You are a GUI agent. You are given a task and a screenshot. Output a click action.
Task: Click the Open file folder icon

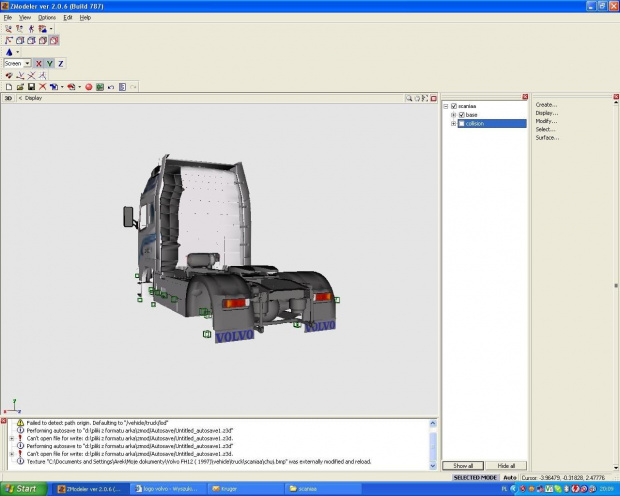[20, 87]
